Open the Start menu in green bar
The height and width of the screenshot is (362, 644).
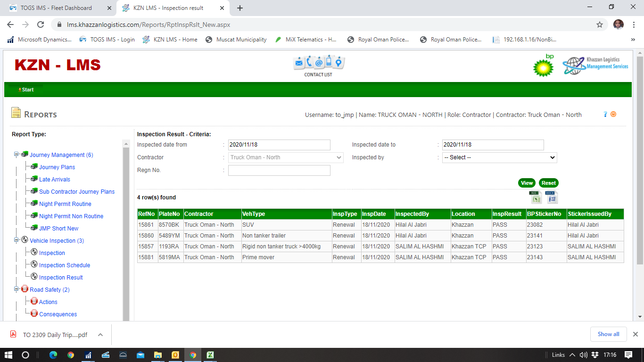tap(27, 90)
